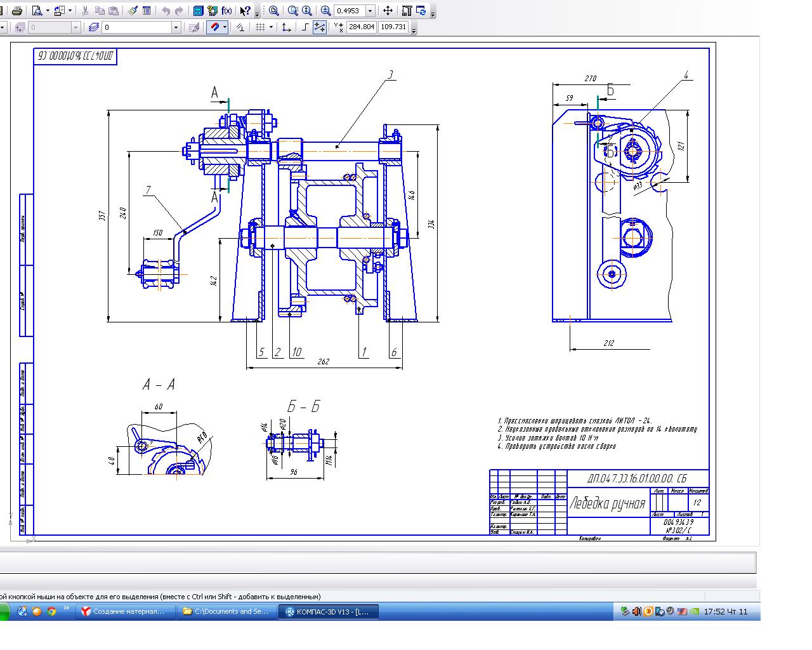This screenshot has width=812, height=650.
Task: Open Print Preview from the toolbar
Action: click(x=37, y=11)
